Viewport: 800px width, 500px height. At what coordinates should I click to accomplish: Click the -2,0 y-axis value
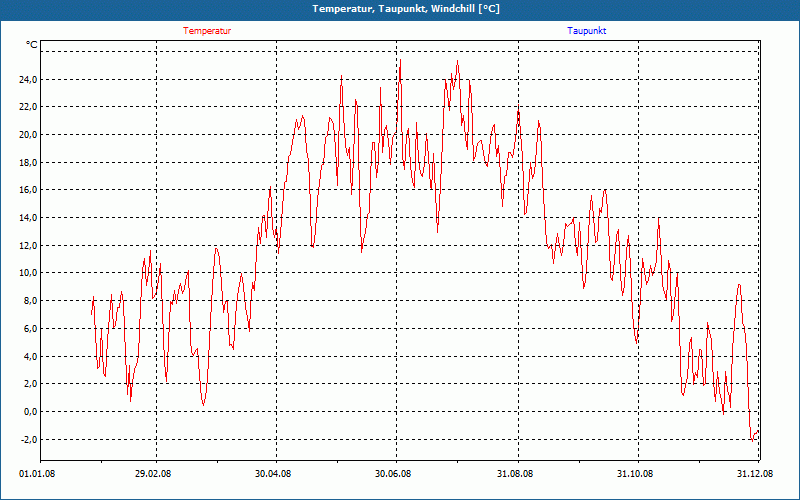coord(29,440)
